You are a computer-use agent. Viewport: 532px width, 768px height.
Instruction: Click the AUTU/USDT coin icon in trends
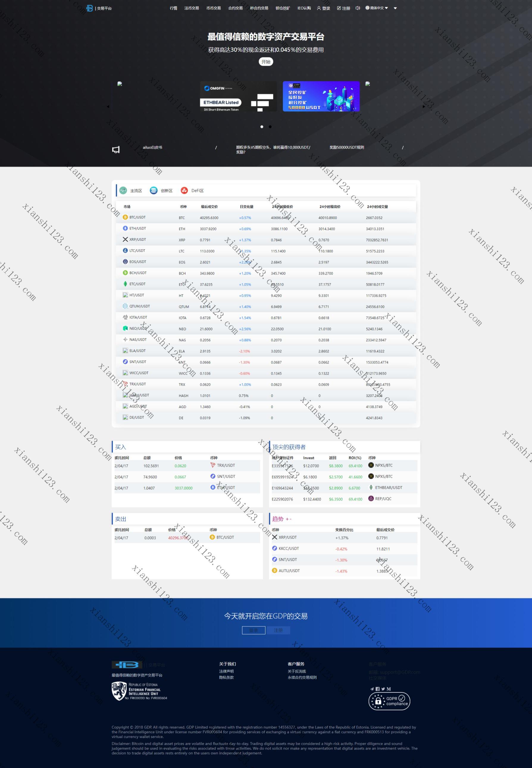pos(275,570)
